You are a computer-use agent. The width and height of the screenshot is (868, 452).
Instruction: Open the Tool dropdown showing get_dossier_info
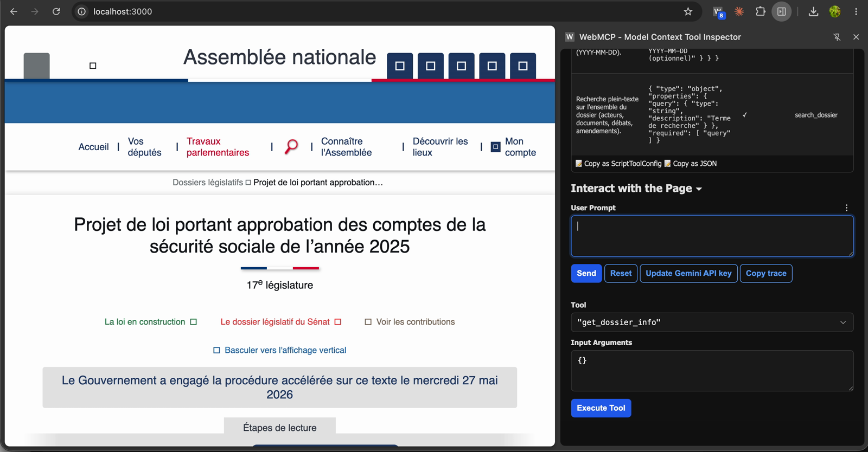coord(712,322)
